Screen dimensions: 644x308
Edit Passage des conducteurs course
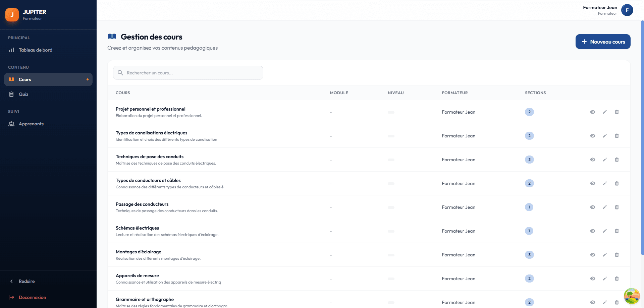coord(605,207)
